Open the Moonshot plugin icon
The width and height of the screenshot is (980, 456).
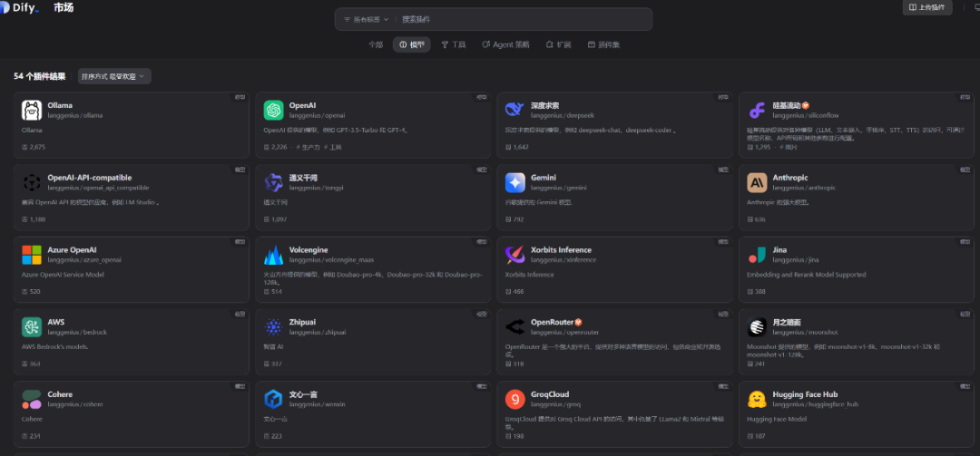click(x=757, y=326)
